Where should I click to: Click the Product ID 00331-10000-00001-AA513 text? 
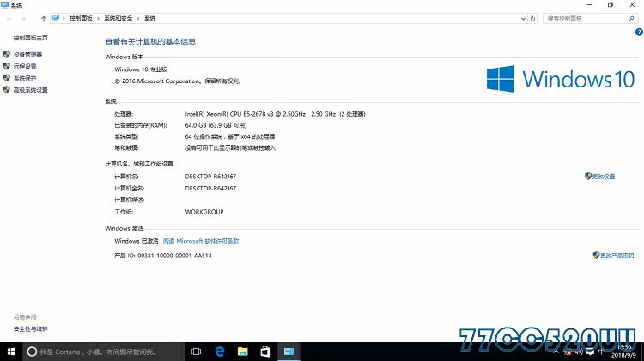pos(163,256)
